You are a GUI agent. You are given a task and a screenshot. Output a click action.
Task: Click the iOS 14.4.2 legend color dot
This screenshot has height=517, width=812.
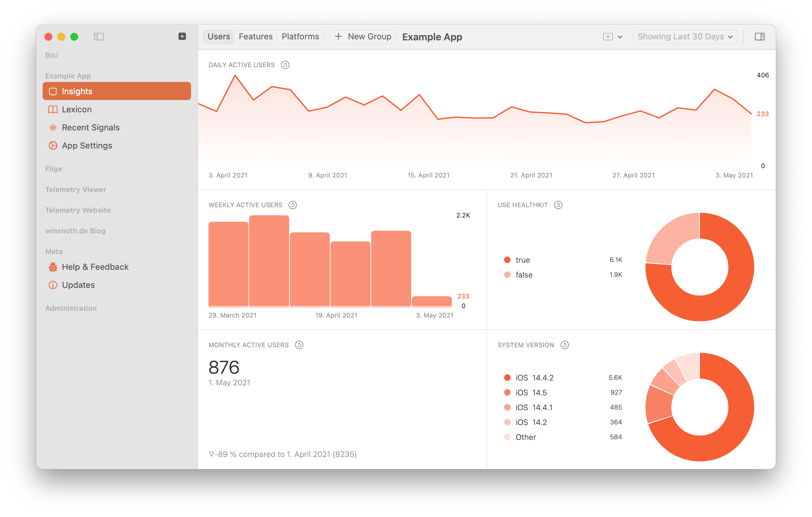(x=507, y=378)
